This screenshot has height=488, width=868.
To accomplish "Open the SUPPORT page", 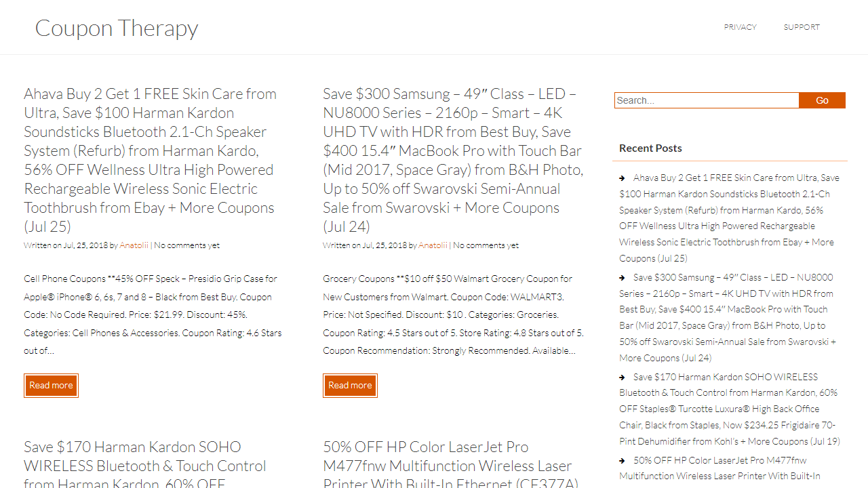I will click(801, 27).
